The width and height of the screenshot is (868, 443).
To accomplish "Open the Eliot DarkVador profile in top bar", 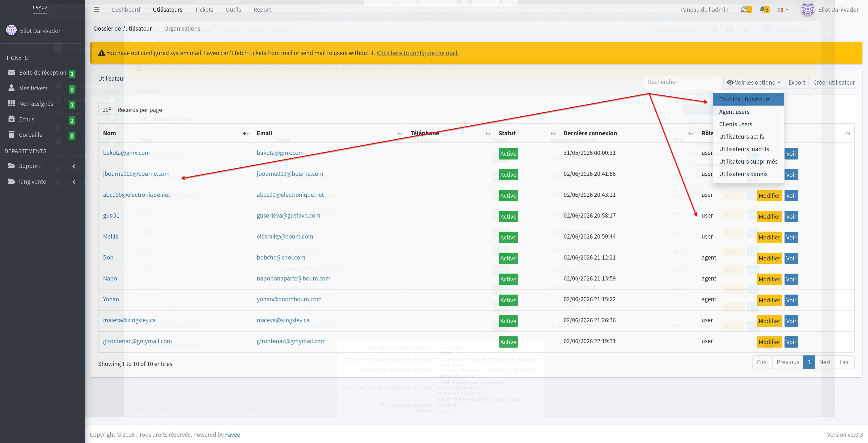I will (x=829, y=9).
